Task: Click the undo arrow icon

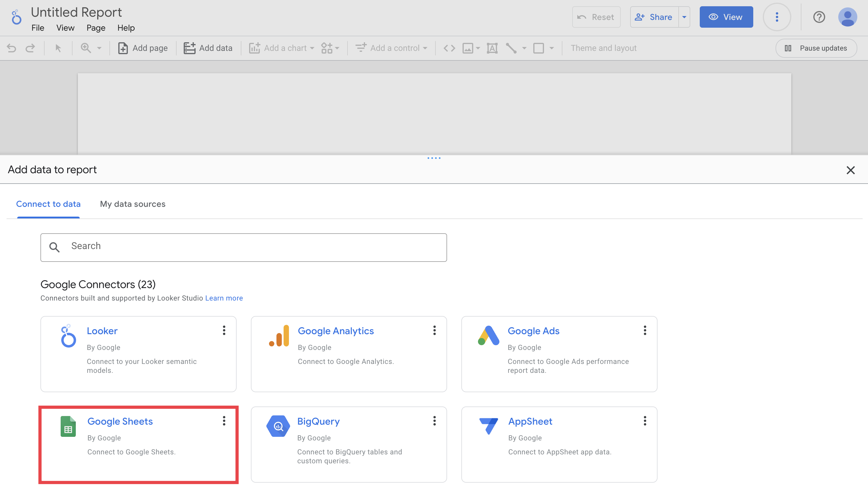Action: coord(12,48)
